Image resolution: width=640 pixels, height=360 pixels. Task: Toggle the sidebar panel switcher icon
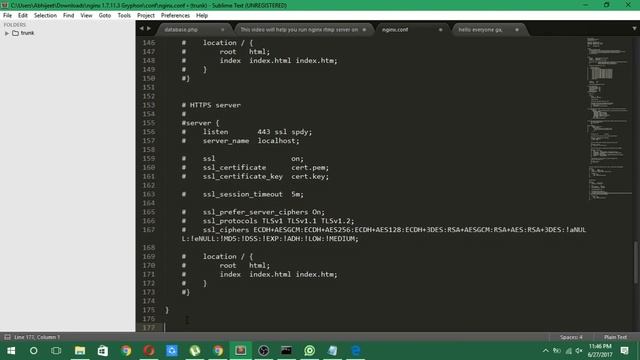7,337
